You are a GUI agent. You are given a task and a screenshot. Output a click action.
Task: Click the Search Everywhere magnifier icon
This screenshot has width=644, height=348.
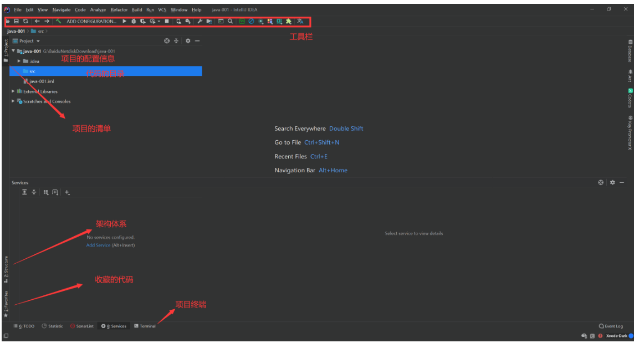(231, 21)
